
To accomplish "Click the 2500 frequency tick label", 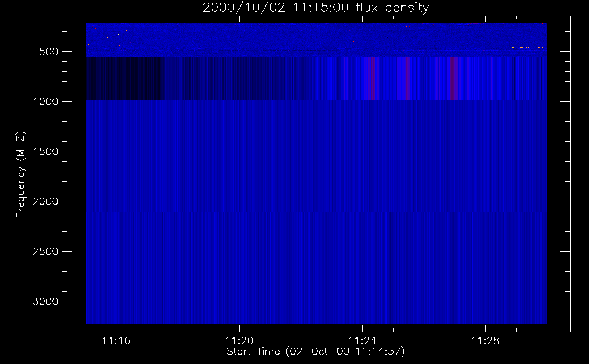I will [46, 252].
